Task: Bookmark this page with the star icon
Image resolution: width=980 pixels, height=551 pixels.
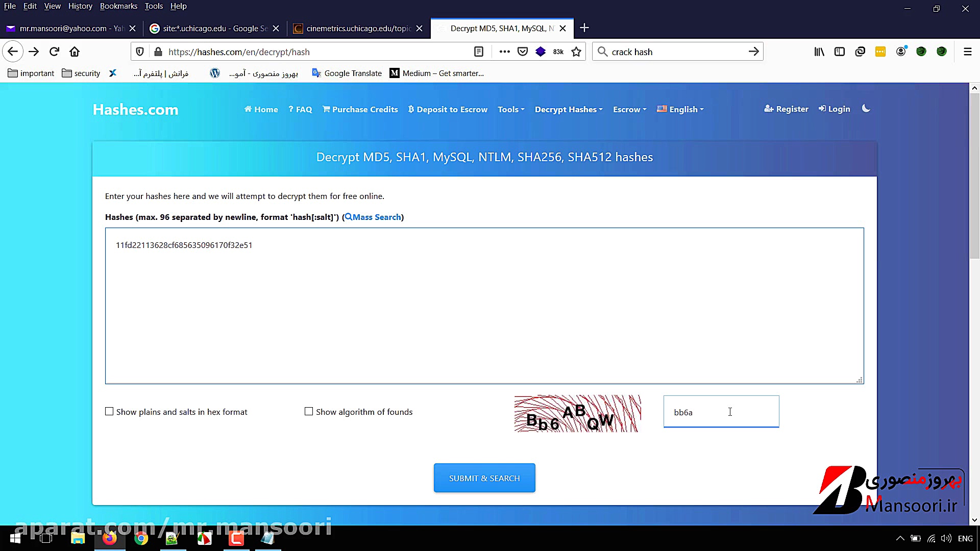Action: [x=577, y=51]
